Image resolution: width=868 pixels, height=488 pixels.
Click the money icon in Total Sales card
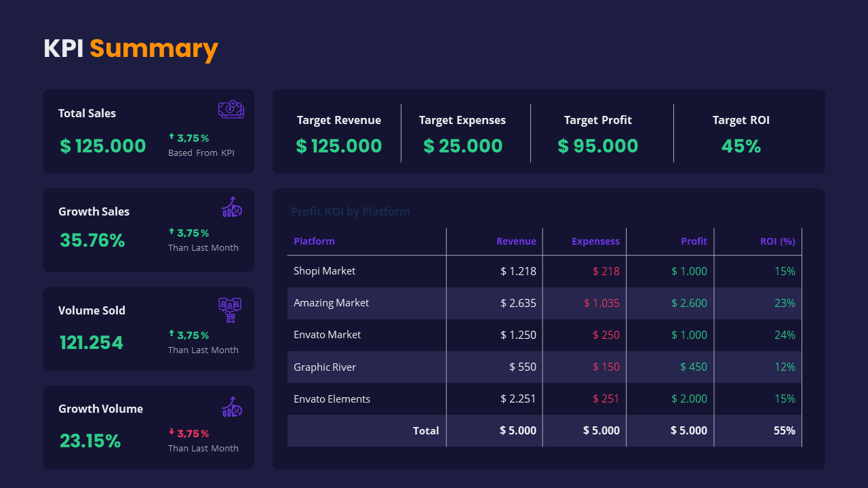point(231,109)
